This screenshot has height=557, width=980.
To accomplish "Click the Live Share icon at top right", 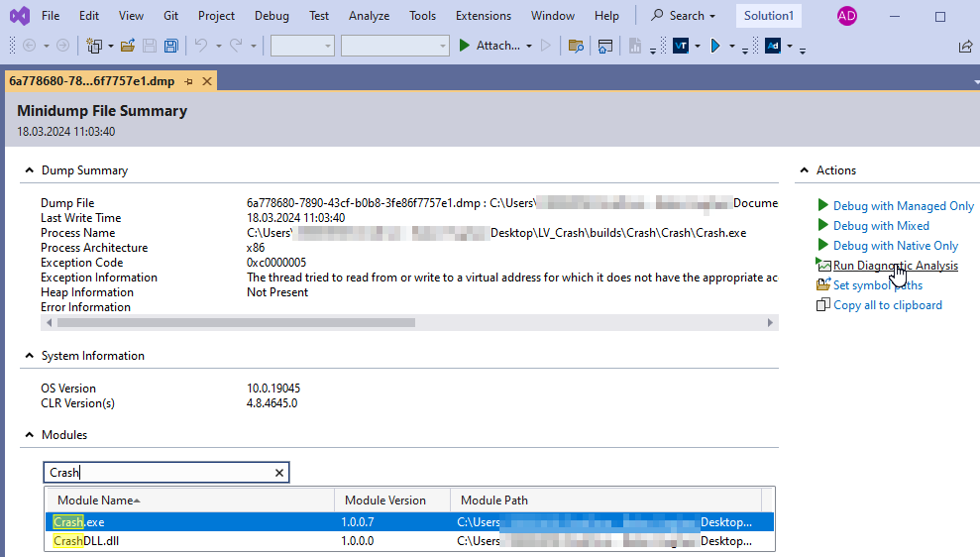I will click(965, 46).
